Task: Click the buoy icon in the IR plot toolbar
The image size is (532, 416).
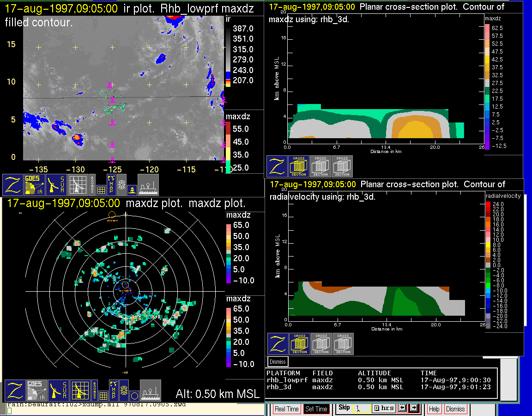Action: [132, 190]
